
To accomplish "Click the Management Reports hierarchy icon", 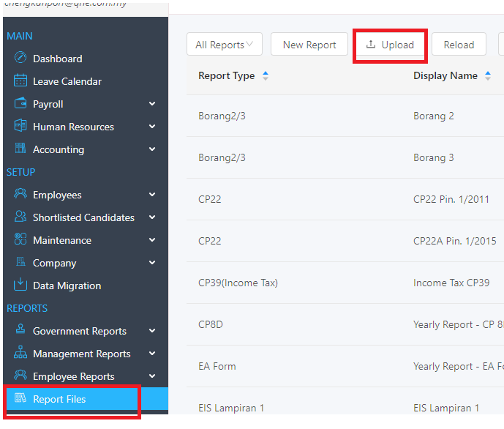I will tap(20, 352).
